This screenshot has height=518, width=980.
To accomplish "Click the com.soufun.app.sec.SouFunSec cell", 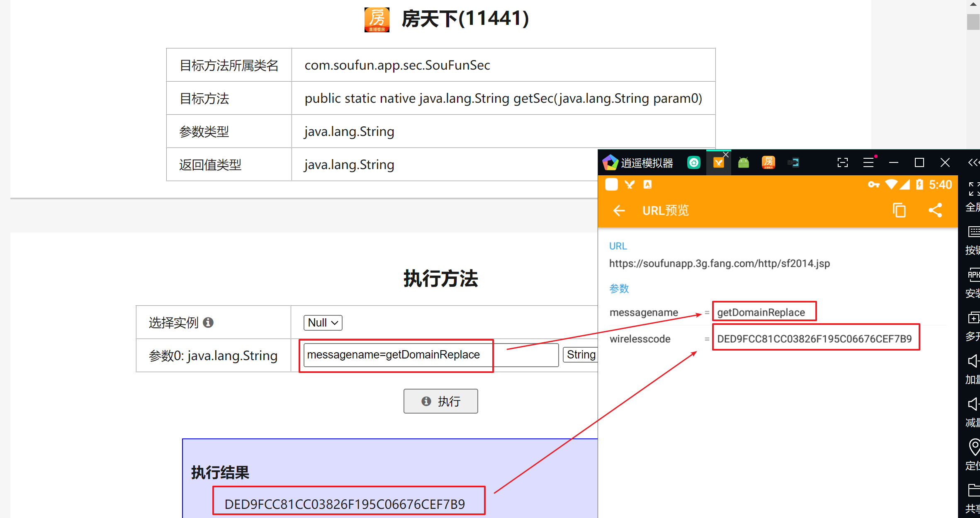I will [x=503, y=65].
